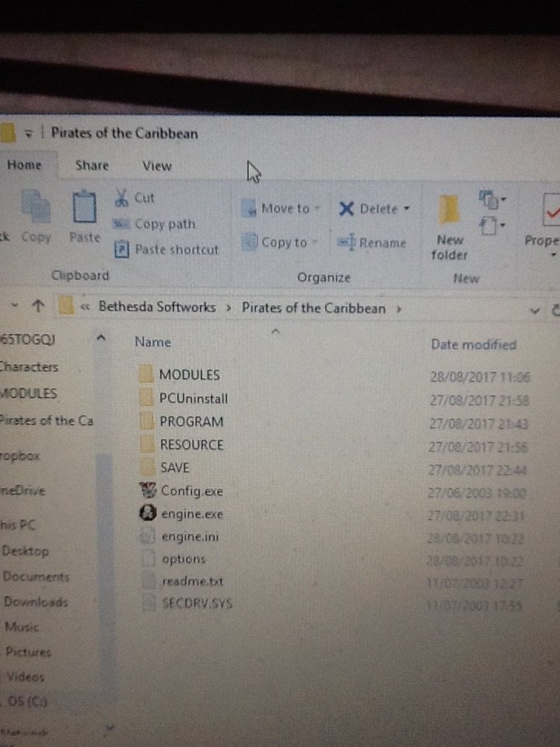The width and height of the screenshot is (560, 747).
Task: Click the 27/06/2003 date of Config.exe
Action: (x=476, y=493)
